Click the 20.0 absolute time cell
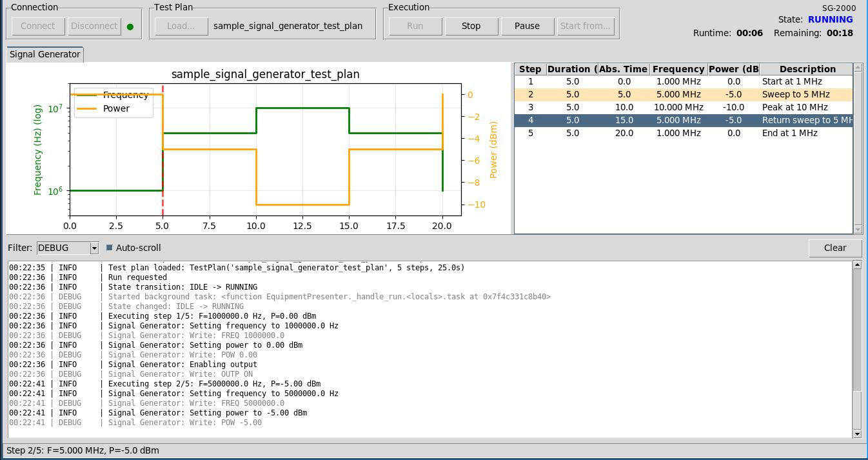 (x=624, y=133)
